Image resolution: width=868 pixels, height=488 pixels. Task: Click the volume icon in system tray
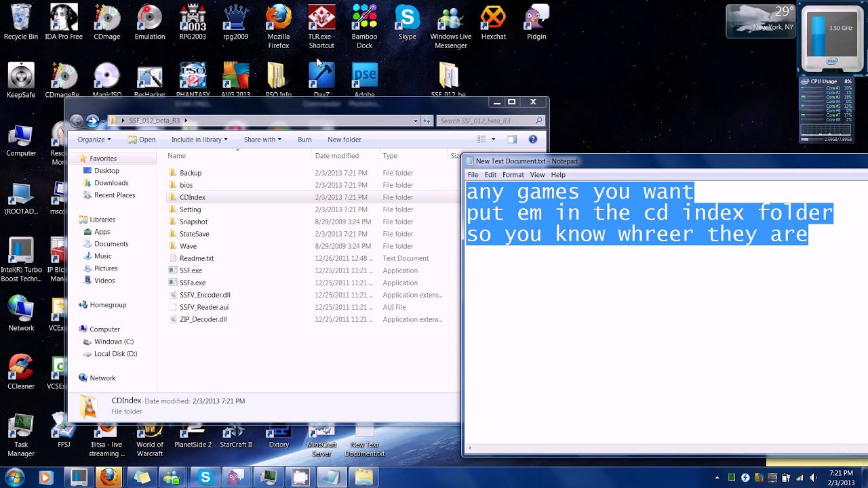coord(812,478)
